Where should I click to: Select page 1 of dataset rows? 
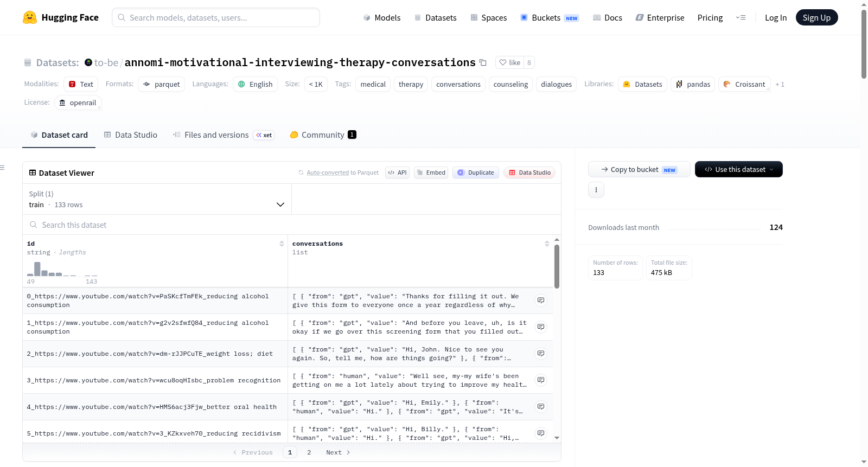[290, 452]
